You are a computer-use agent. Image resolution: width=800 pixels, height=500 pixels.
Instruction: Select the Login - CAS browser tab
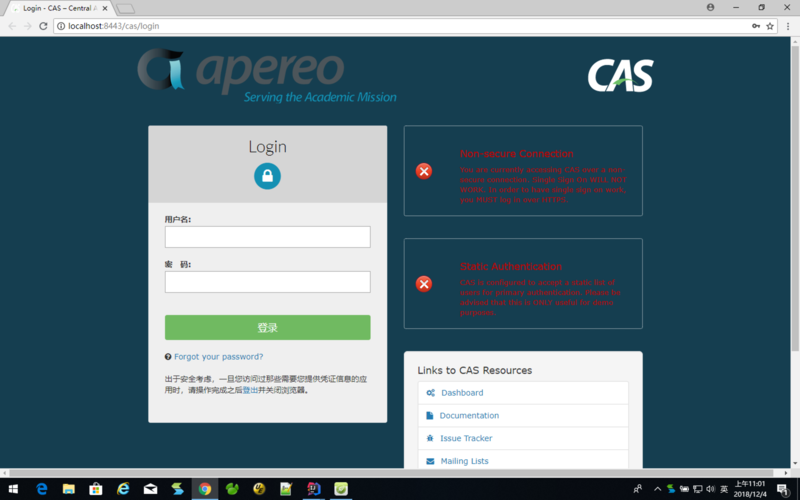[x=58, y=8]
